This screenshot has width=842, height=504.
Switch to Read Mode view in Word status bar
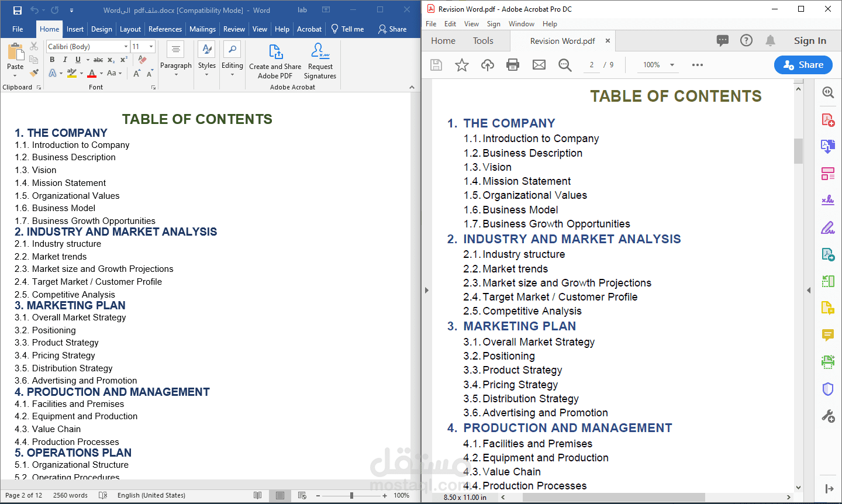click(x=257, y=495)
